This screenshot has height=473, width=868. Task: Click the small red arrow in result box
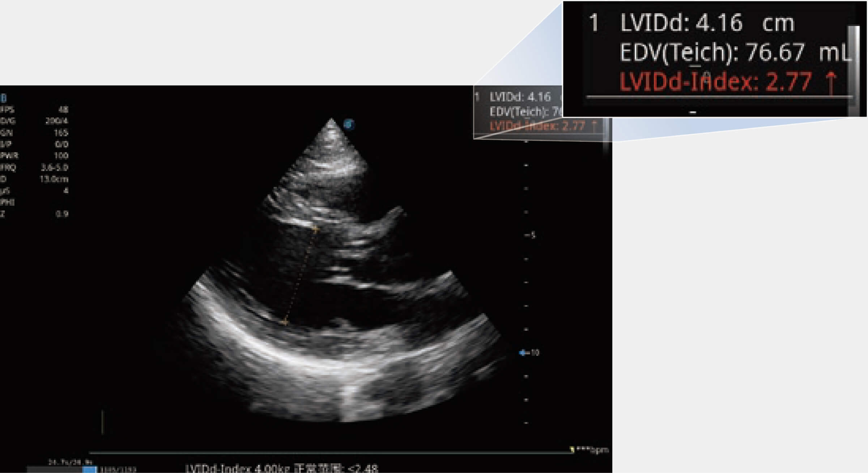pyautogui.click(x=594, y=126)
